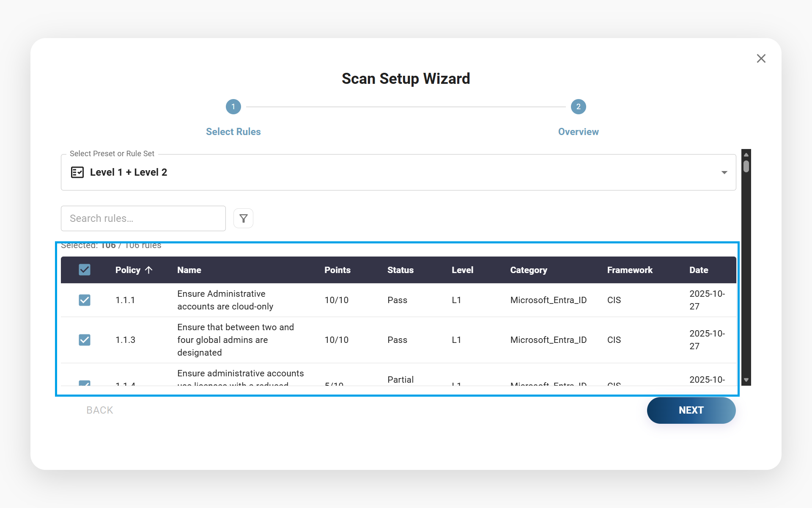
Task: Uncheck the select-all checkbox in table header
Action: pyautogui.click(x=85, y=270)
